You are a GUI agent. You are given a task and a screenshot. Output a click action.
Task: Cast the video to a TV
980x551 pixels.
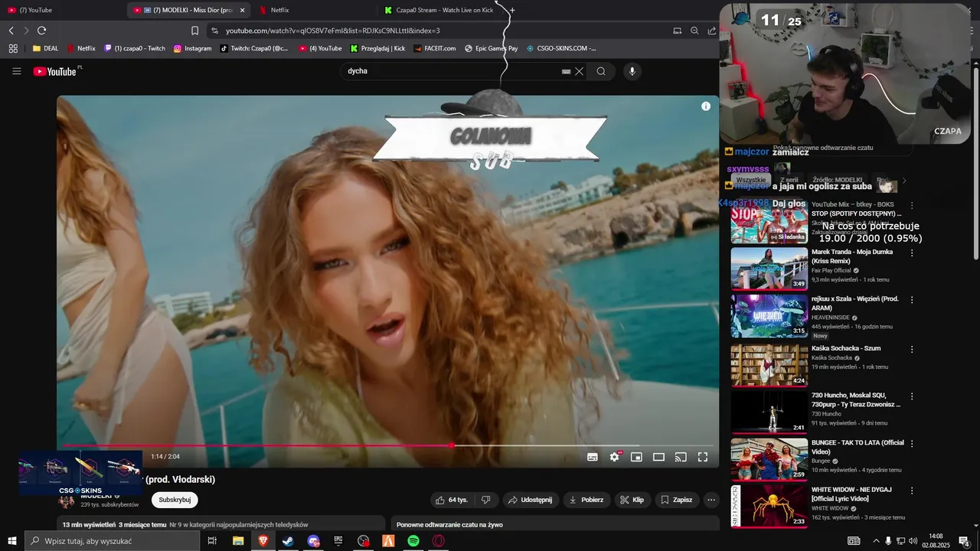point(681,457)
